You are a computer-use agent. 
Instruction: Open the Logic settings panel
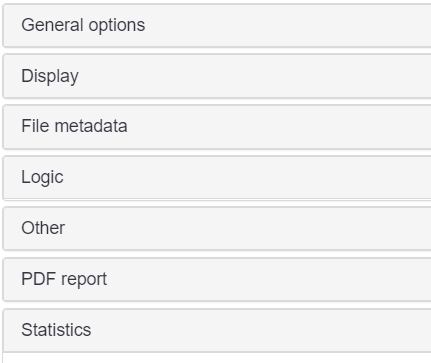217,178
